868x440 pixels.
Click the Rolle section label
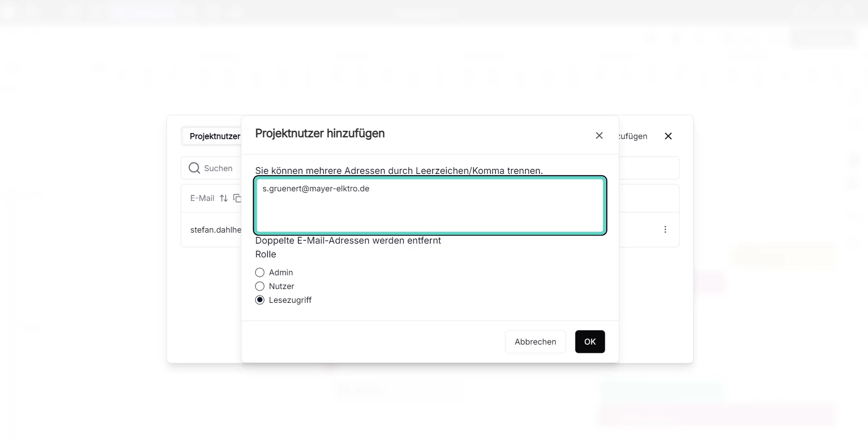coord(265,254)
